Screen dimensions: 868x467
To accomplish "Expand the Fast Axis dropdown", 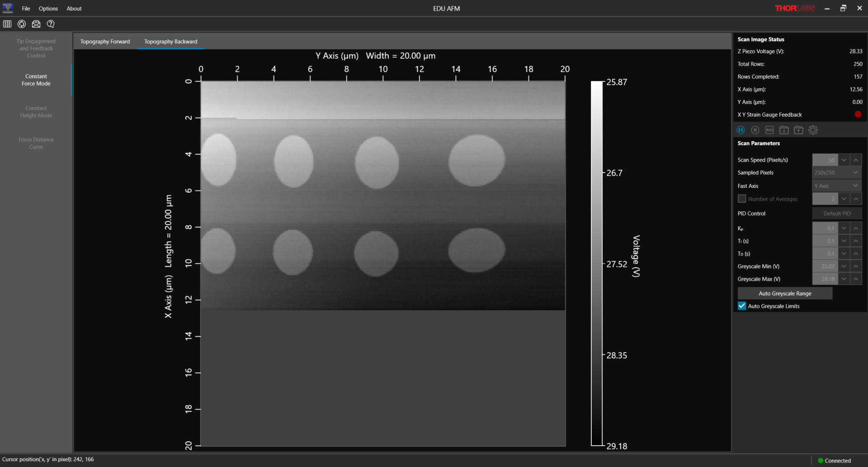I will click(837, 186).
